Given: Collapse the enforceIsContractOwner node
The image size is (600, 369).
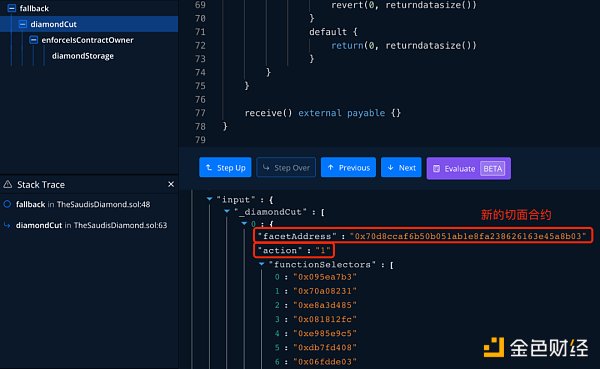Looking at the screenshot, I should pos(34,40).
